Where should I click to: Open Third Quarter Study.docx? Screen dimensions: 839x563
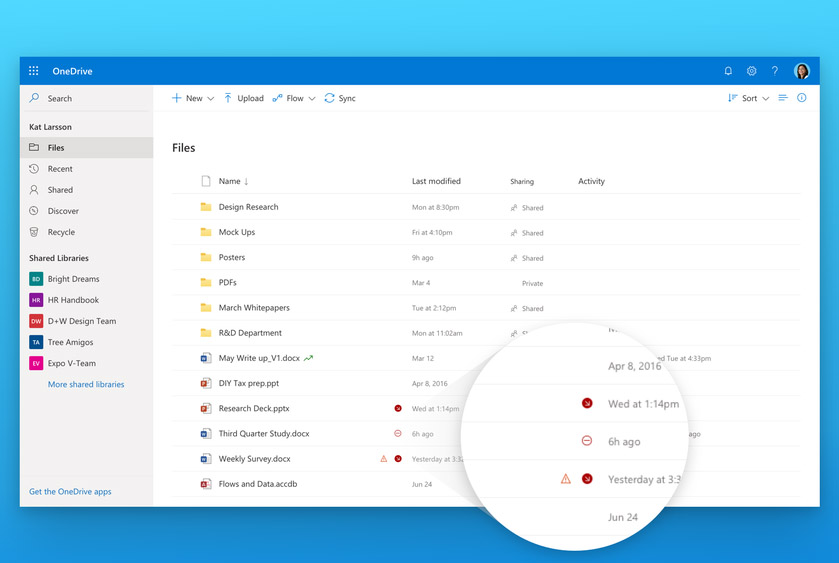click(264, 433)
